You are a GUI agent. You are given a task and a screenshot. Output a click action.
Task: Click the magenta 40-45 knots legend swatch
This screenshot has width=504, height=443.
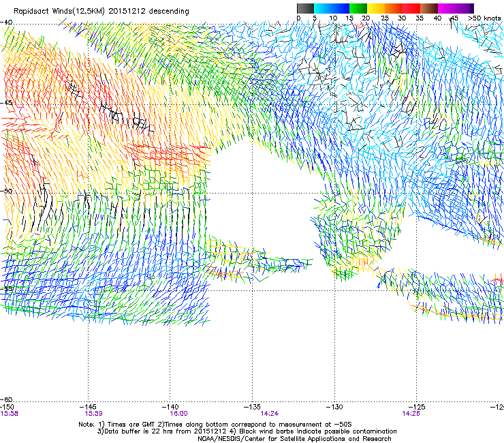pos(447,8)
